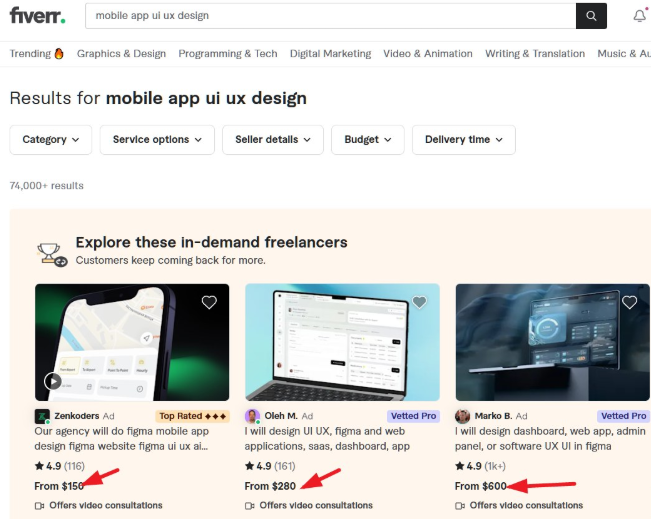
Task: Click video consultation icon under Marko B.
Action: tap(460, 506)
